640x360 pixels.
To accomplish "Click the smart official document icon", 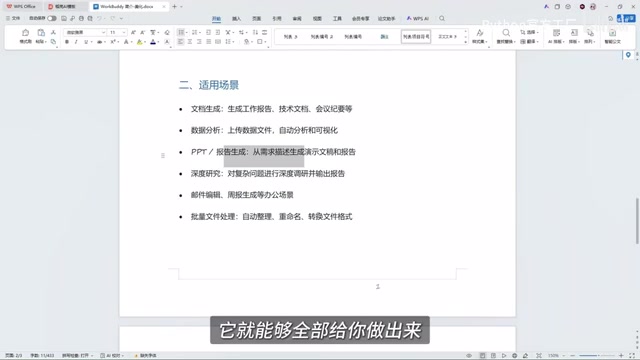I will click(612, 33).
